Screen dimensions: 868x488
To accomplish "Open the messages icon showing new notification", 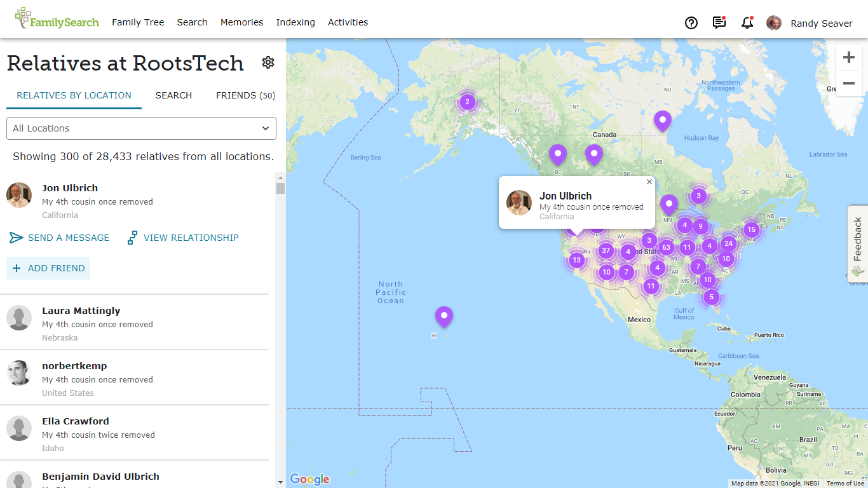I will 719,23.
